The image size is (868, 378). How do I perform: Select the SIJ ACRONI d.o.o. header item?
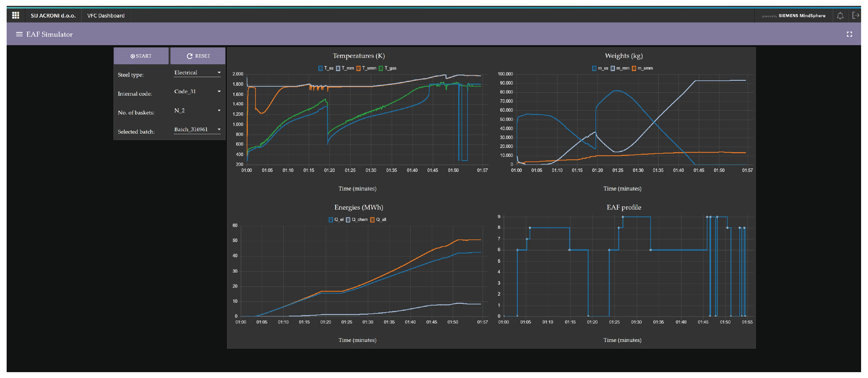[x=53, y=15]
